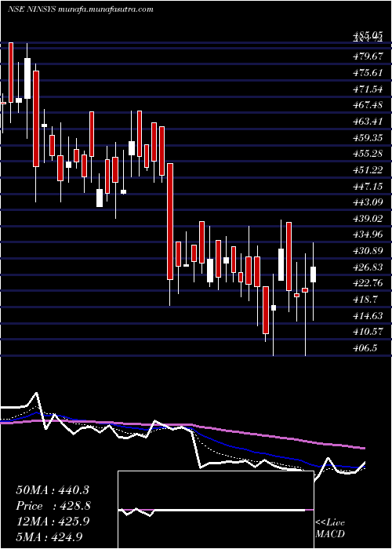This screenshot has height=549, width=392.
Task: Click the <<Live MACD label
Action: [x=330, y=529]
